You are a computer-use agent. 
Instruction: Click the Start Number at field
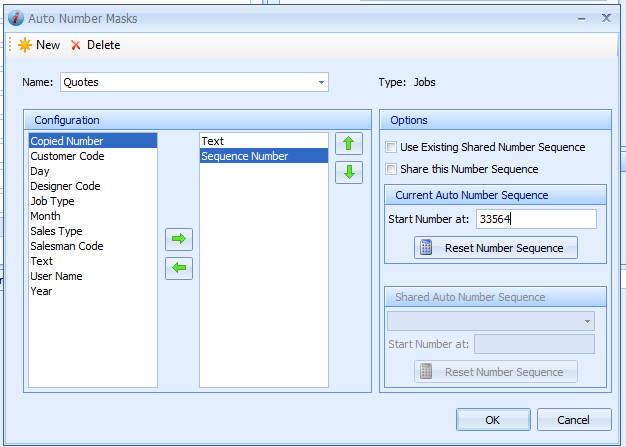[535, 219]
